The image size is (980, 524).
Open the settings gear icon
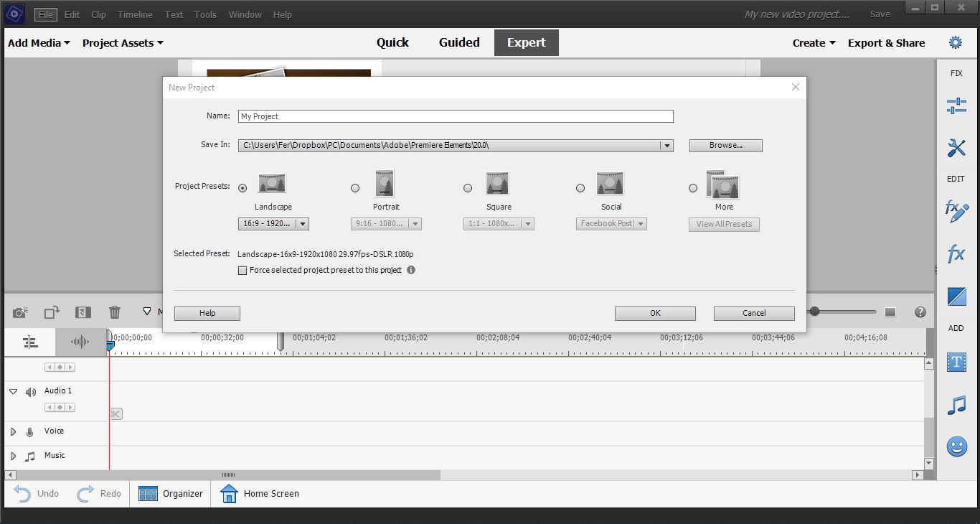coord(956,42)
